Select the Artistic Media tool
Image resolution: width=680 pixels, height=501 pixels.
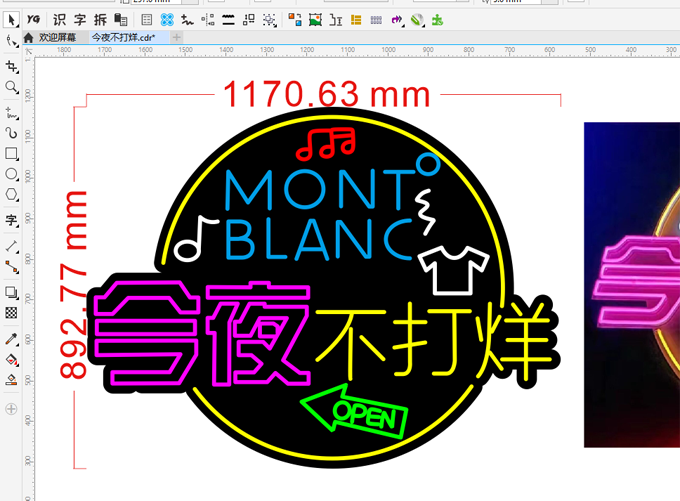tap(11, 133)
